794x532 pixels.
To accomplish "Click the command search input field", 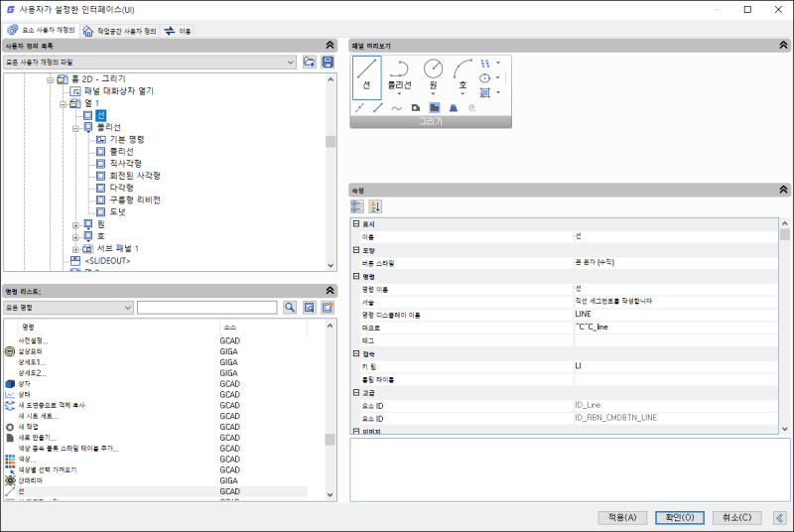I will click(207, 308).
